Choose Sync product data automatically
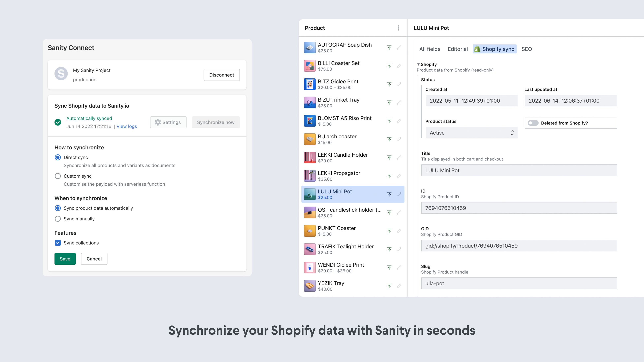Viewport: 644px width, 362px height. pos(58,208)
